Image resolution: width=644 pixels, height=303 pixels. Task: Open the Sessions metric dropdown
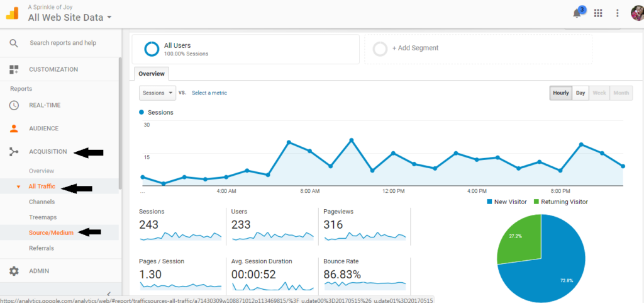[157, 93]
